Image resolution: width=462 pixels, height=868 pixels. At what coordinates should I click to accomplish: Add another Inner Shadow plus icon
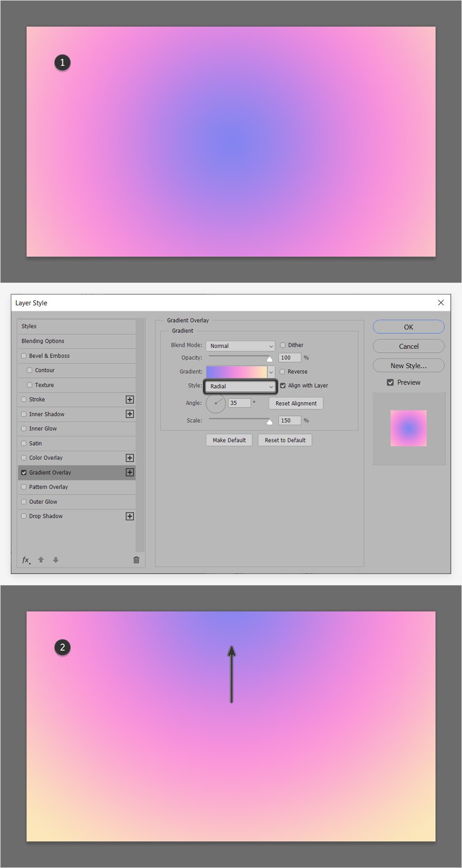(130, 414)
